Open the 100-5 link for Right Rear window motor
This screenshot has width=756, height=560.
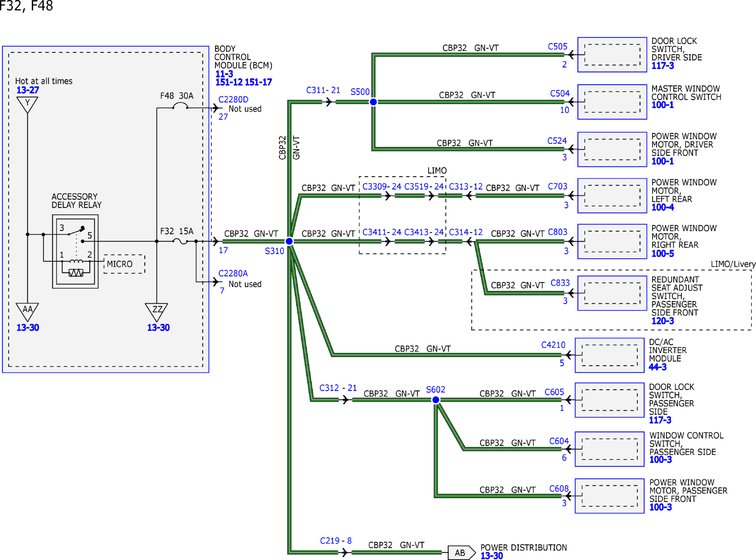[x=663, y=254]
